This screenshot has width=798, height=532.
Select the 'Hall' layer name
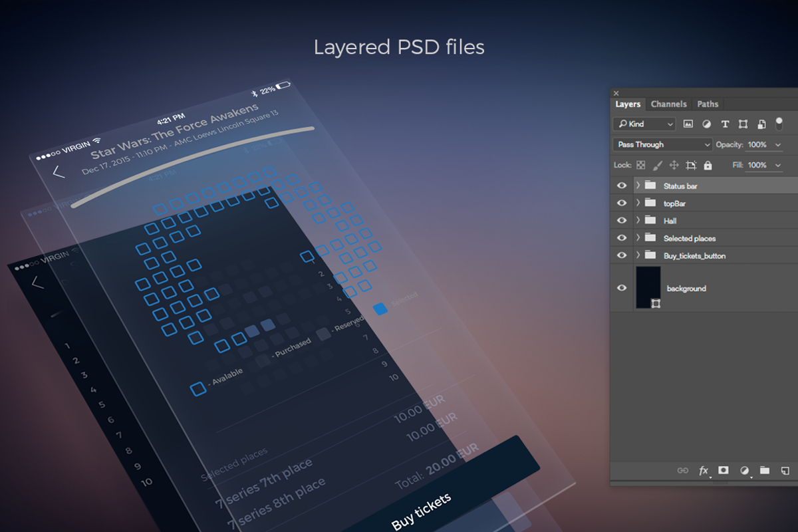click(670, 221)
